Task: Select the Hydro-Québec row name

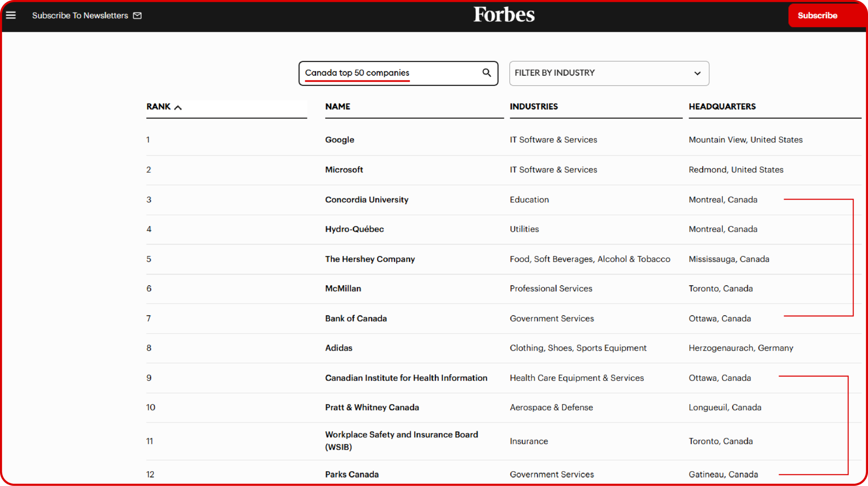Action: (x=354, y=229)
